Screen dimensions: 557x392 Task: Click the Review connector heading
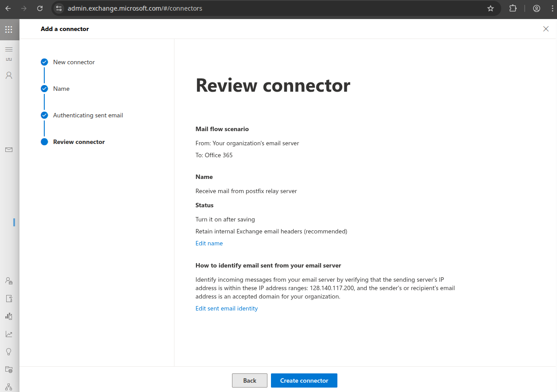[x=273, y=85]
